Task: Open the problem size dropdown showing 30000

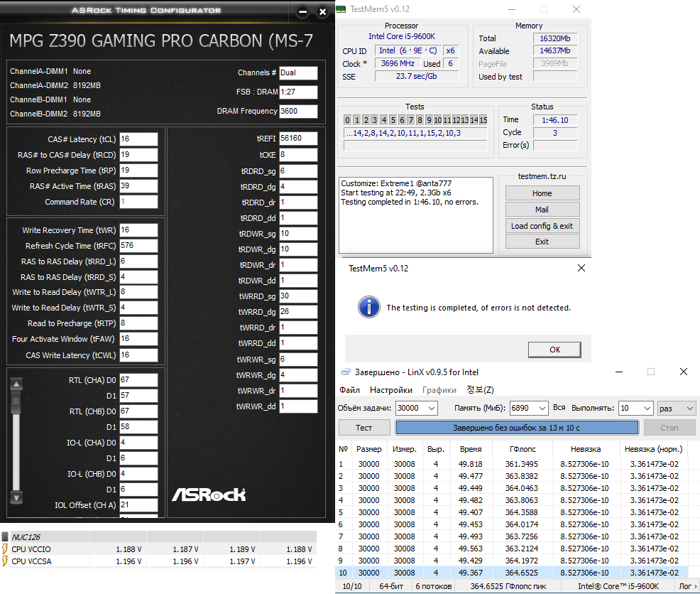Action: coord(431,408)
